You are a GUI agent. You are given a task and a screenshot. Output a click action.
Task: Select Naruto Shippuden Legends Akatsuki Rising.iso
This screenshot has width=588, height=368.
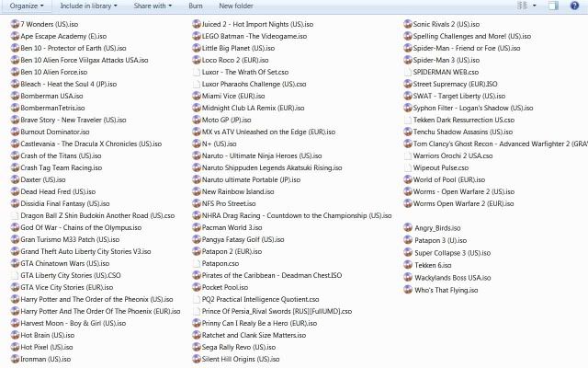coord(272,167)
